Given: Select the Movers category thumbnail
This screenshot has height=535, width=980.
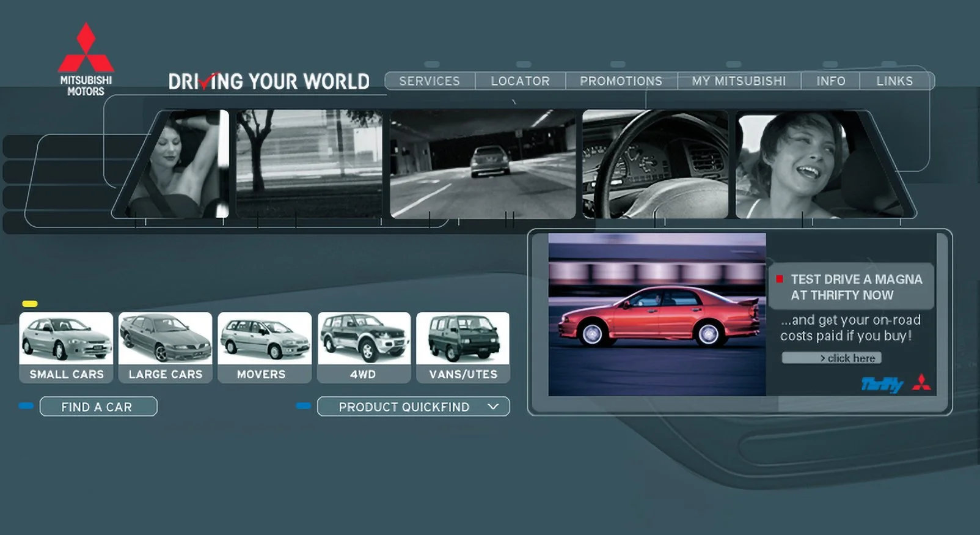Looking at the screenshot, I should pyautogui.click(x=265, y=347).
